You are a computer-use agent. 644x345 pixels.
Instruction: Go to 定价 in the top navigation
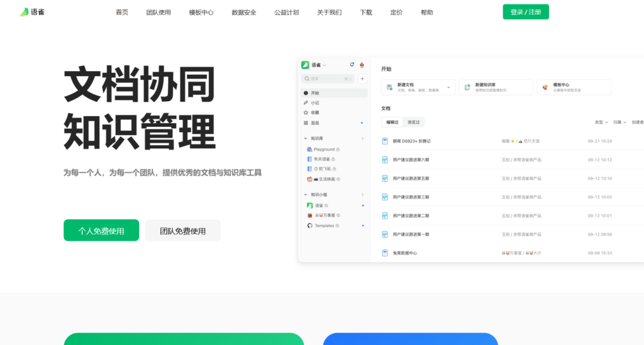coord(396,13)
